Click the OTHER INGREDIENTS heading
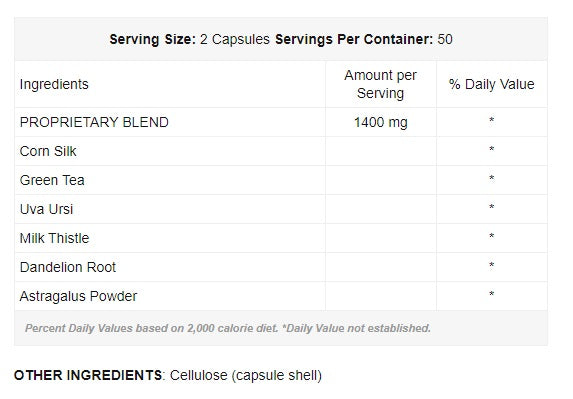 (x=88, y=375)
